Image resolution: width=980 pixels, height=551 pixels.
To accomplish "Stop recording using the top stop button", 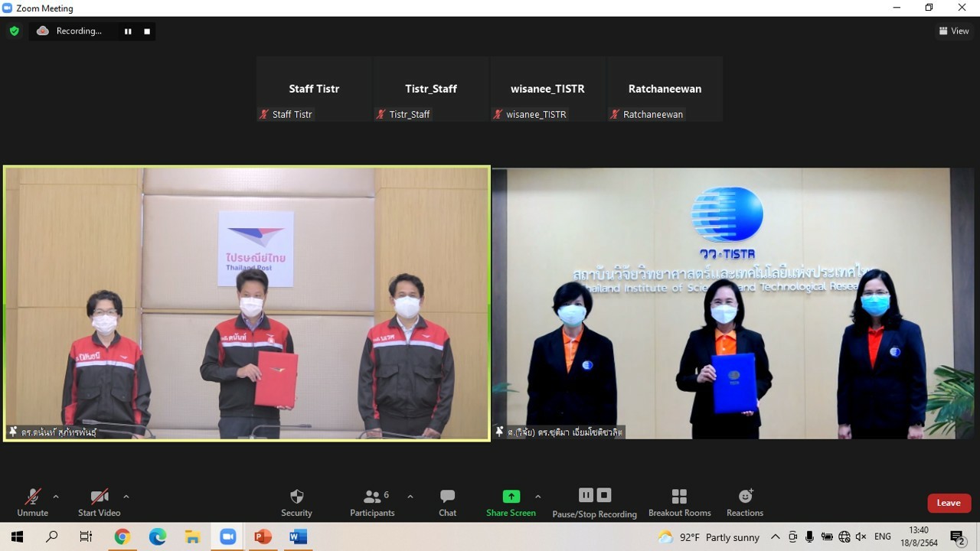I will tap(147, 31).
